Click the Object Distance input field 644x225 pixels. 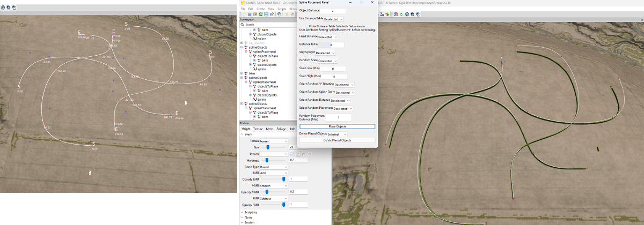[x=333, y=11]
